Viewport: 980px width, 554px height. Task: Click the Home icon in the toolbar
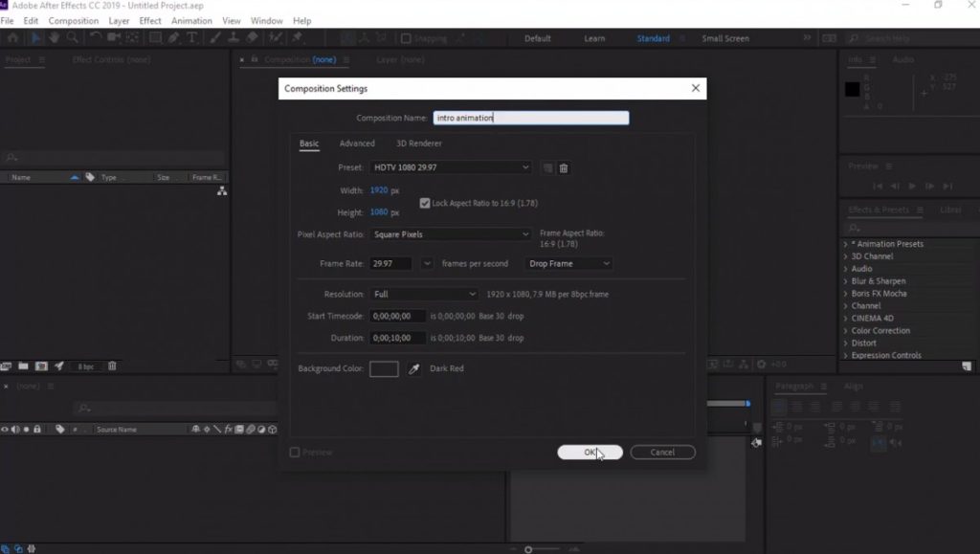pyautogui.click(x=12, y=38)
